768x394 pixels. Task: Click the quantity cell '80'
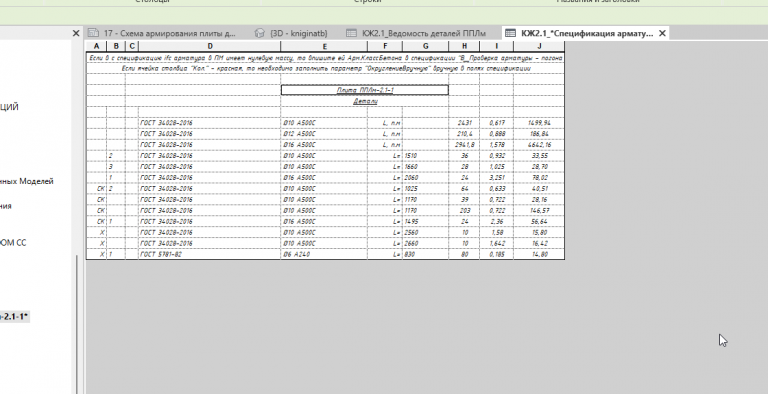(x=464, y=254)
